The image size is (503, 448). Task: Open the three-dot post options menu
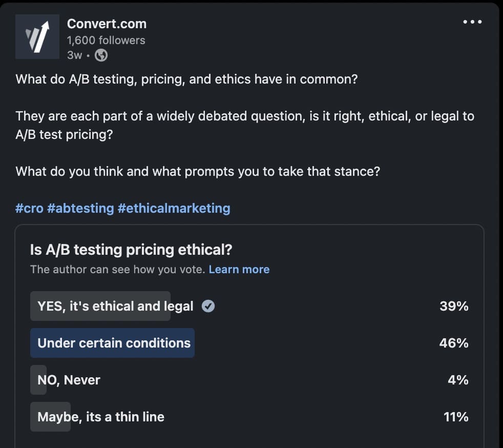pos(472,22)
